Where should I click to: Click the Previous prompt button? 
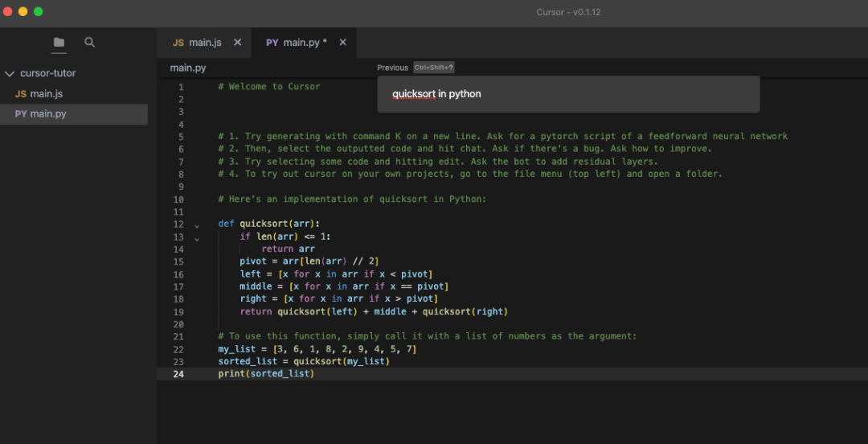coord(392,68)
